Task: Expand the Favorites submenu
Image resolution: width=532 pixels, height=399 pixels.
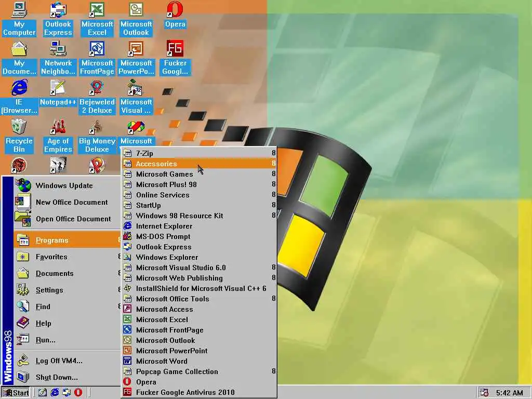Action: click(x=67, y=257)
